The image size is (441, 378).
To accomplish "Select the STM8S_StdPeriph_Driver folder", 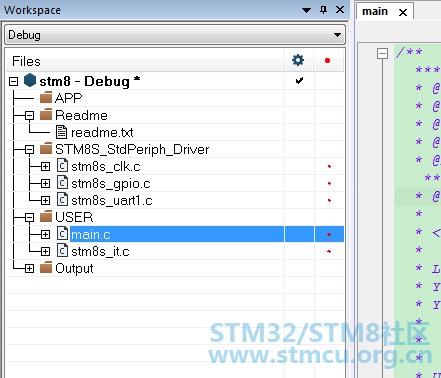I will [x=132, y=149].
